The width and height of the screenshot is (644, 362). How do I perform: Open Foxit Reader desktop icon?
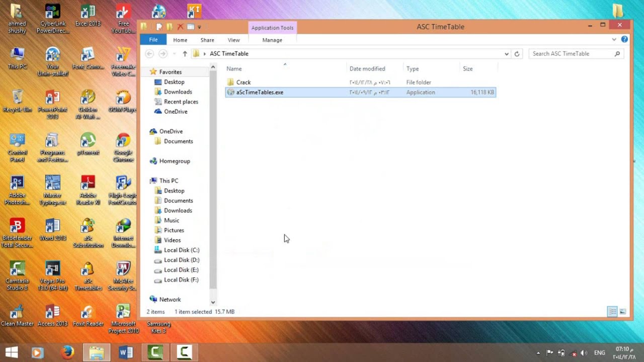[x=88, y=315]
